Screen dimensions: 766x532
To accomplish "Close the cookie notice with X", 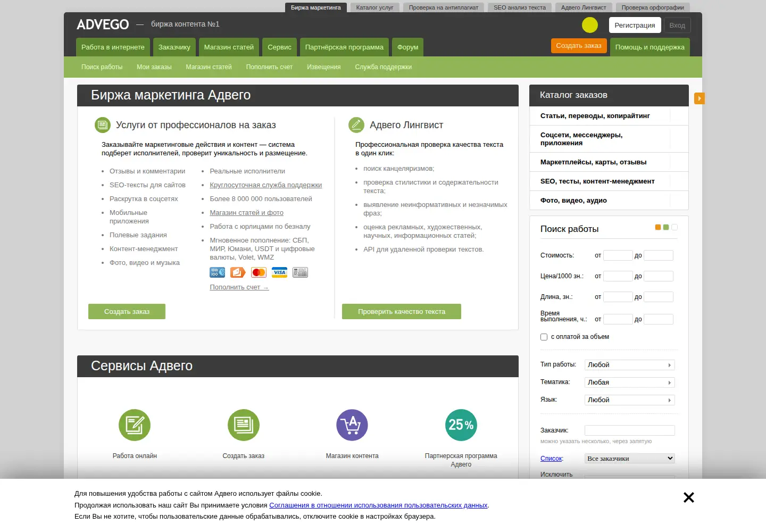I will 689,497.
